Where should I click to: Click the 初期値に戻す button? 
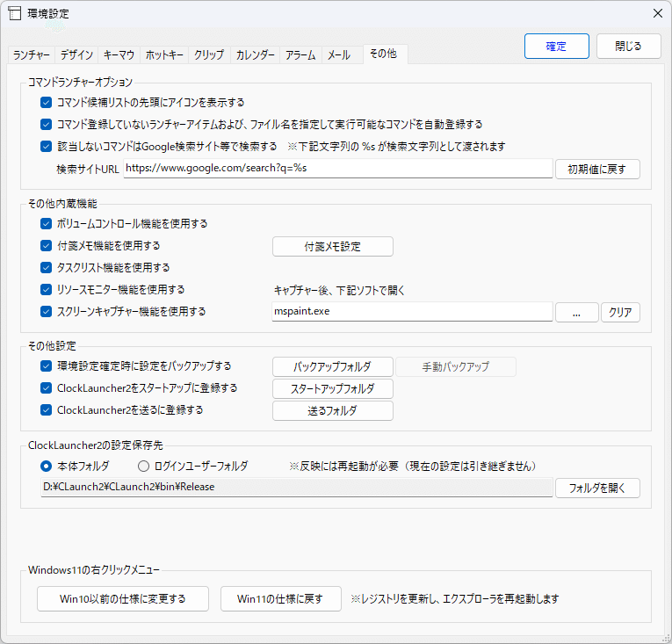(597, 170)
